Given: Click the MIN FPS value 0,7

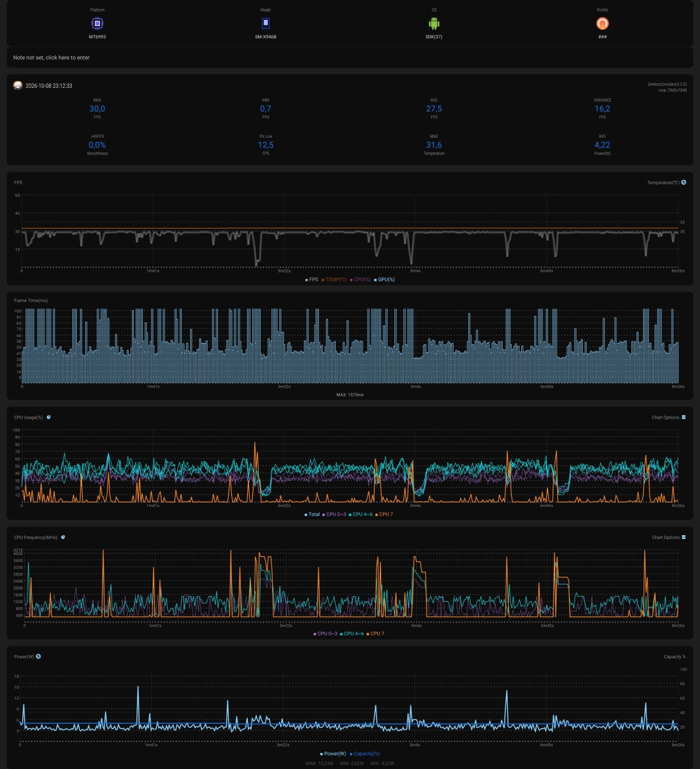Looking at the screenshot, I should tap(266, 109).
